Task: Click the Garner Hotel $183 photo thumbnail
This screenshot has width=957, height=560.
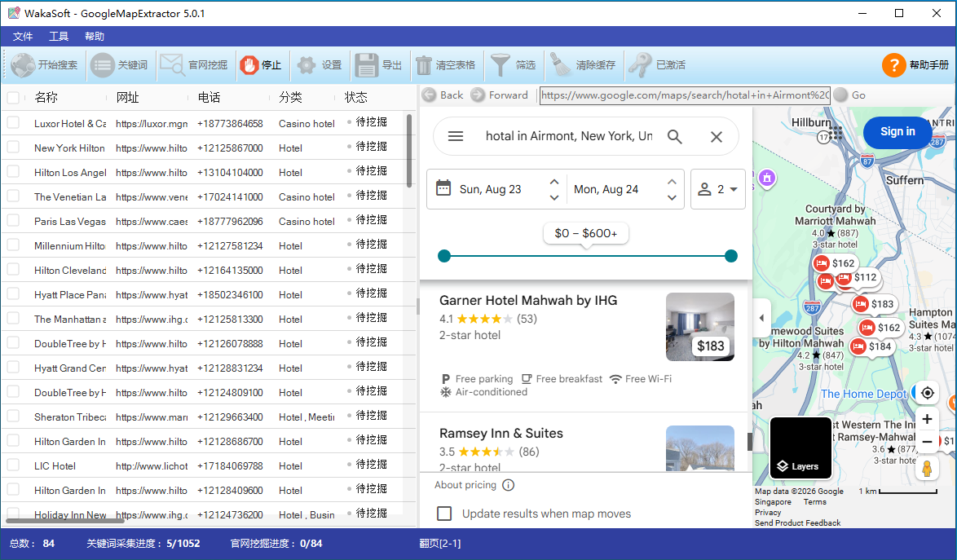Action: (x=700, y=327)
